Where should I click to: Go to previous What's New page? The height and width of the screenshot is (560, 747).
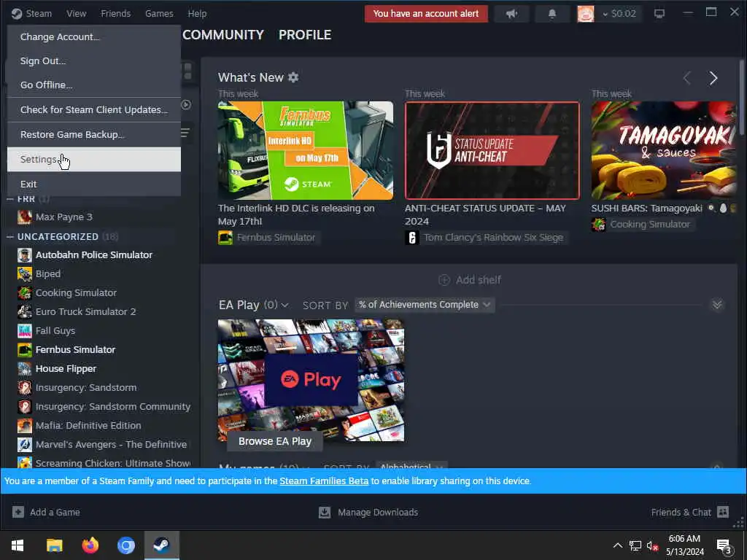[687, 78]
